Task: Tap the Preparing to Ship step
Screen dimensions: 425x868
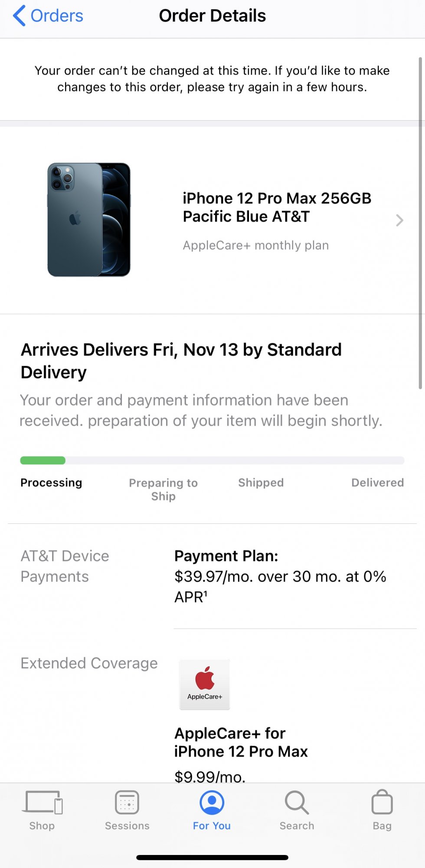Action: pos(163,489)
